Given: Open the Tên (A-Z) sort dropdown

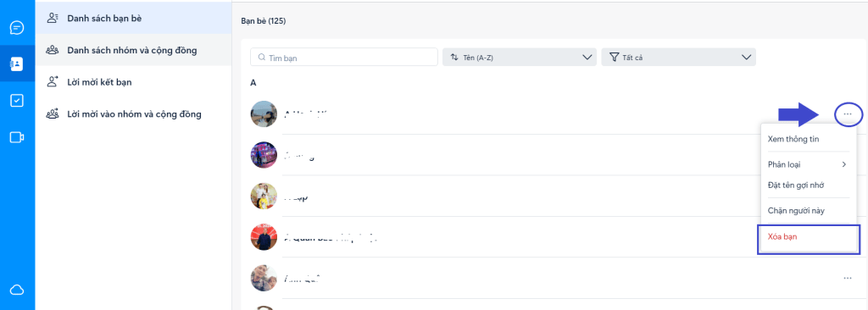Looking at the screenshot, I should [520, 57].
